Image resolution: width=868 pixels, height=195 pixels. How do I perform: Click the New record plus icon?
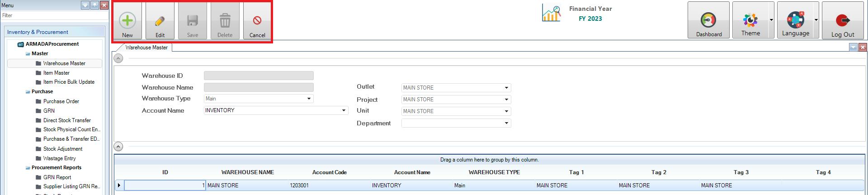[127, 20]
